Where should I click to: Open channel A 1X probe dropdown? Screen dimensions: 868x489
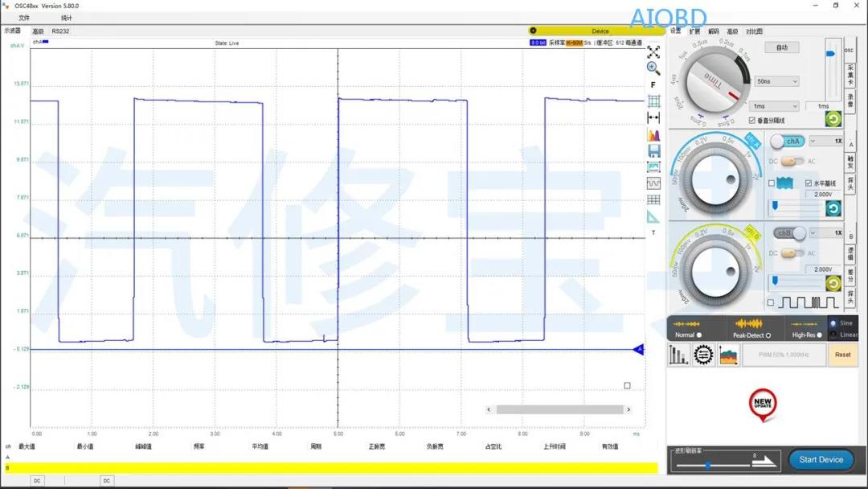(826, 142)
